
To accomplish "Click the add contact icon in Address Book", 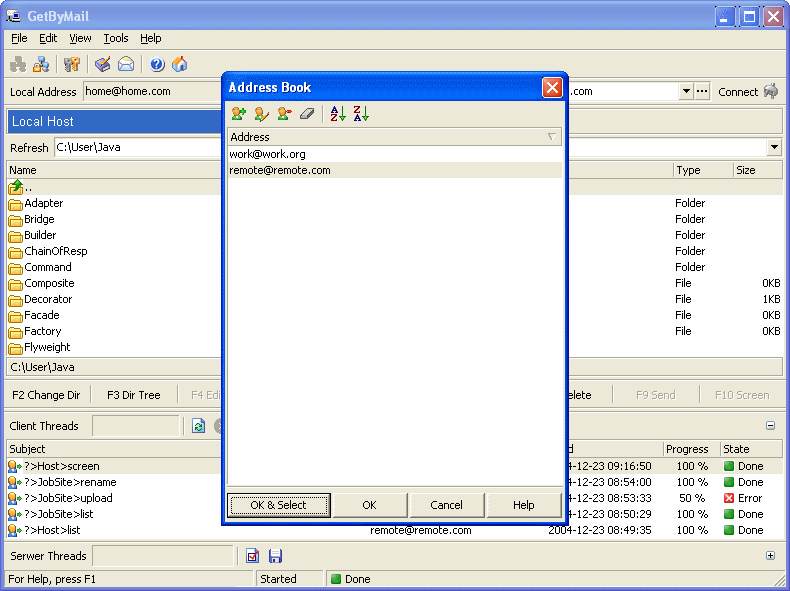I will click(x=238, y=114).
